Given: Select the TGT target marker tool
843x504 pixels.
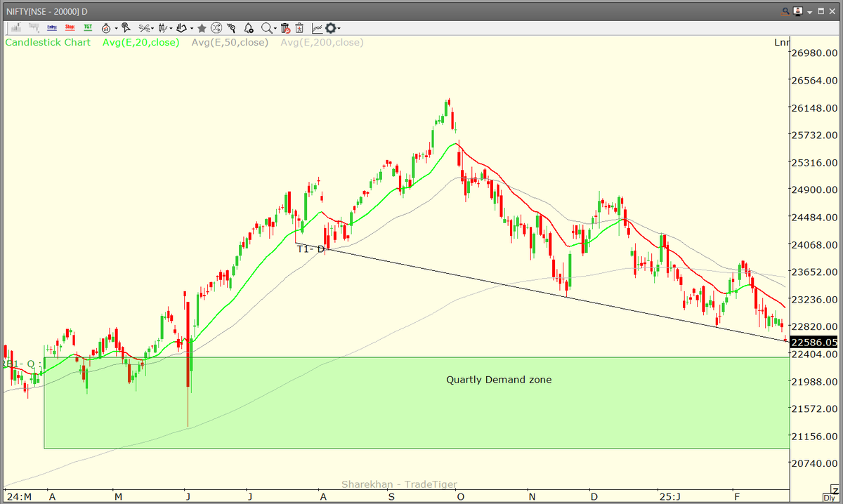Looking at the screenshot, I should (88, 27).
